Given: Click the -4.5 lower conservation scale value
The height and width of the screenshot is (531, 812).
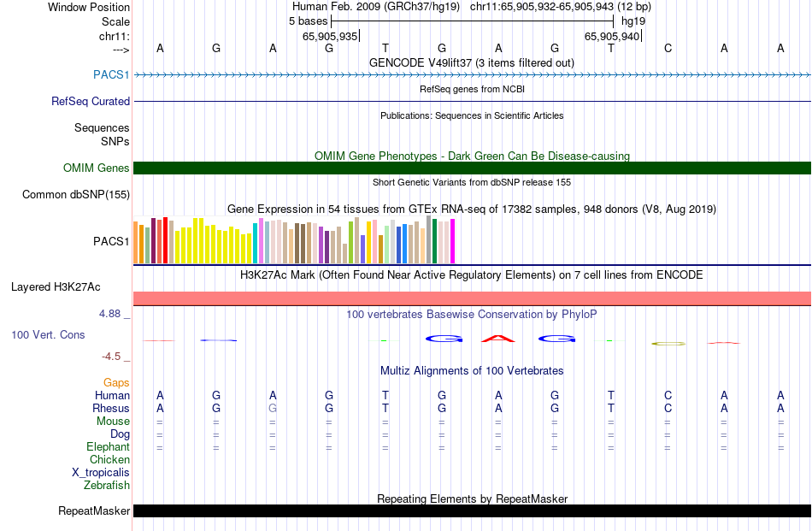Looking at the screenshot, I should pos(111,357).
